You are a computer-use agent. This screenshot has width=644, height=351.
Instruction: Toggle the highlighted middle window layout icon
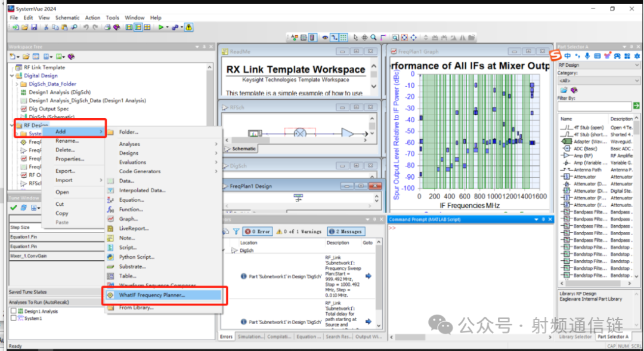(x=138, y=27)
